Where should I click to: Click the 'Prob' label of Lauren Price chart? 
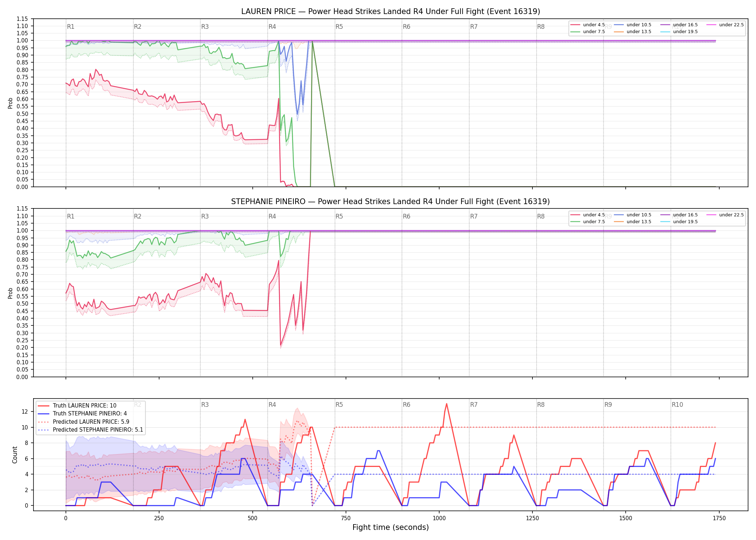coord(10,103)
